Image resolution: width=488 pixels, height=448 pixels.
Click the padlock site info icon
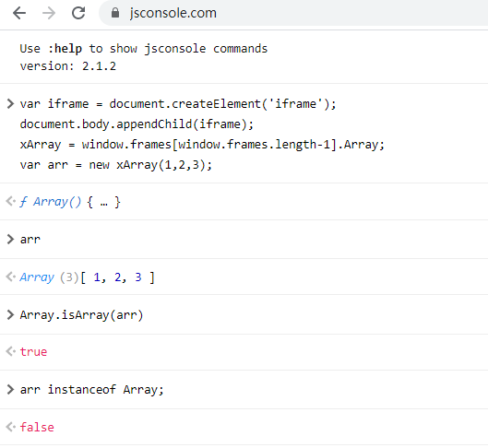point(115,13)
